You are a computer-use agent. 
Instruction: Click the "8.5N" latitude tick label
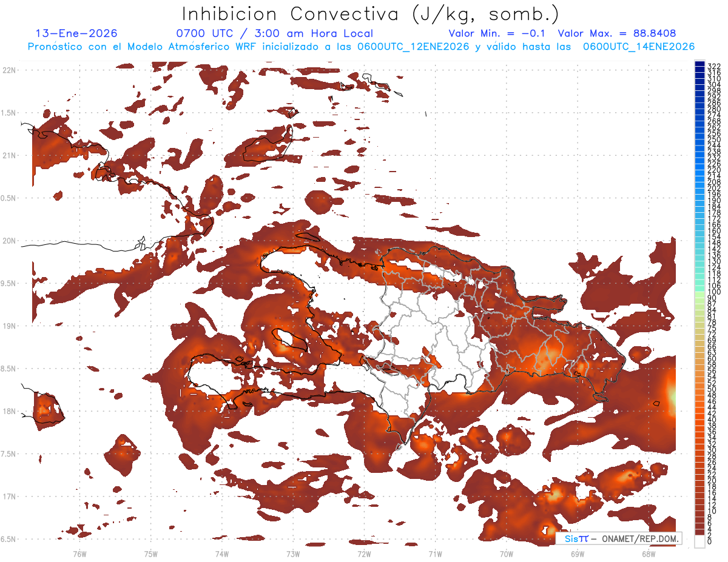pos(9,369)
